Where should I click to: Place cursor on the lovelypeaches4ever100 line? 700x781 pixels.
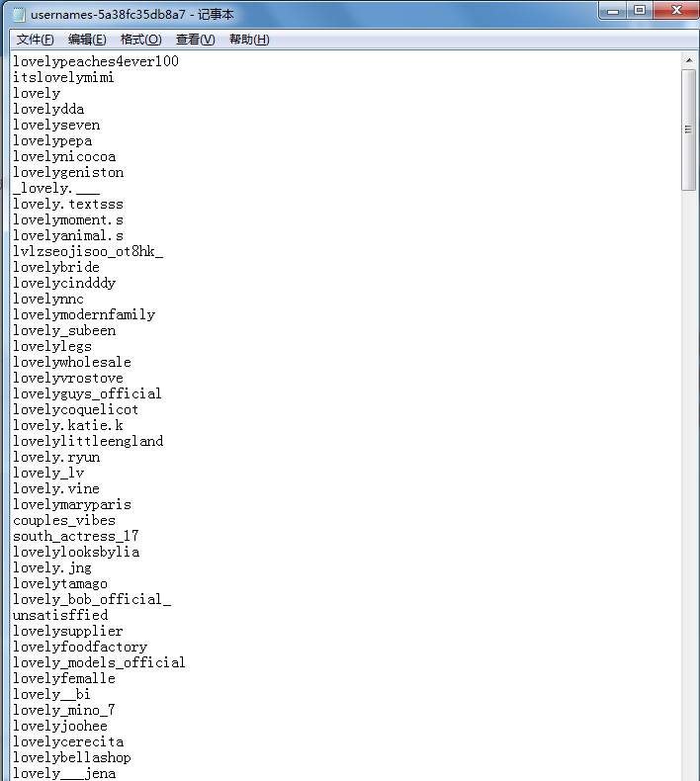(x=95, y=61)
